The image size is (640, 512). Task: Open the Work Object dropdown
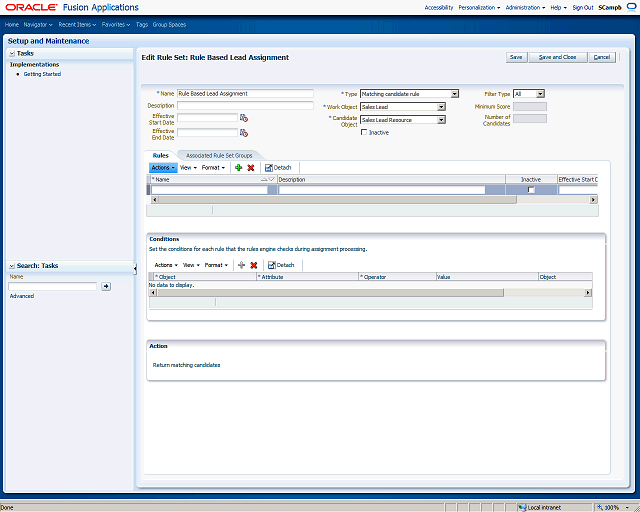pyautogui.click(x=441, y=107)
